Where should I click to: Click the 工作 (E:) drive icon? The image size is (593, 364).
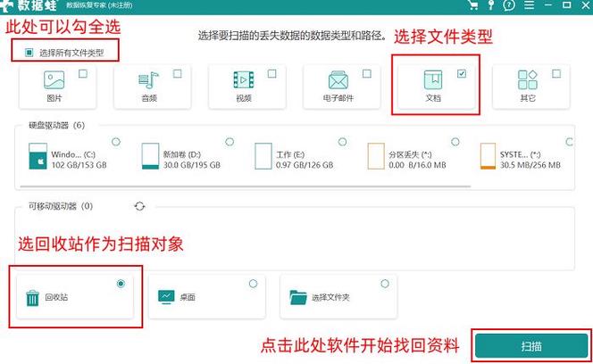pyautogui.click(x=263, y=156)
